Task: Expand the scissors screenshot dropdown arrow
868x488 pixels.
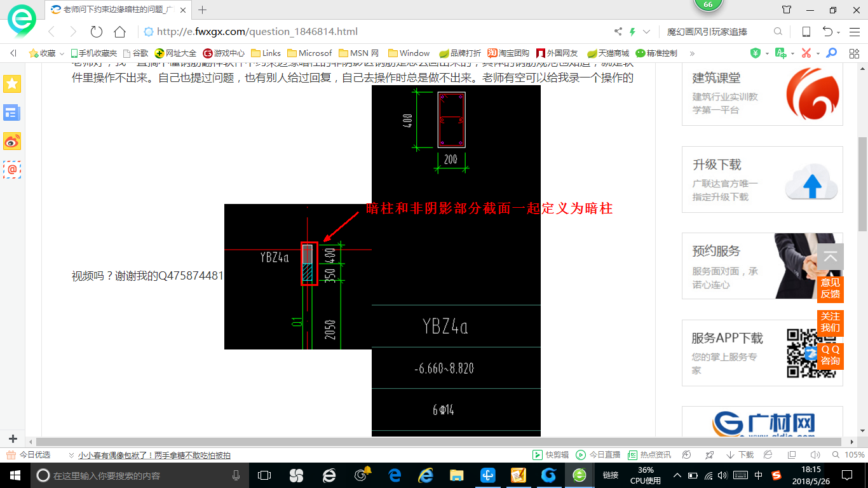Action: 817,53
